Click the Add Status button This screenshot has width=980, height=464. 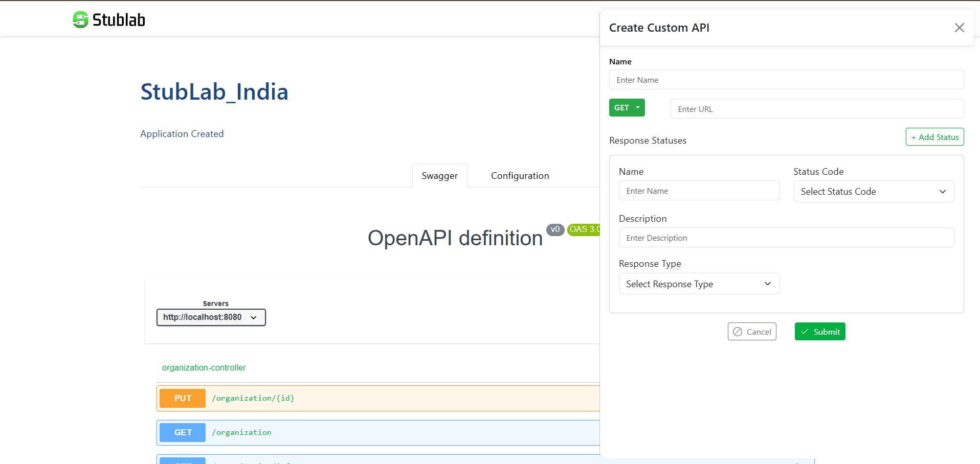point(934,137)
